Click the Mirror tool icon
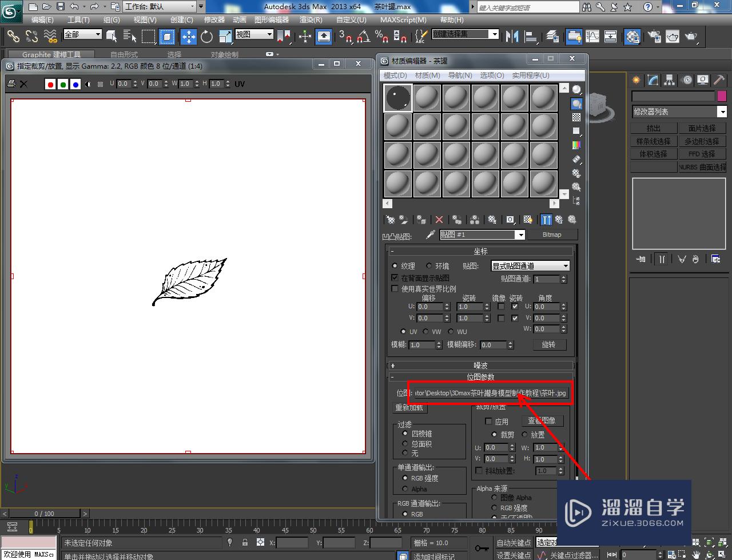This screenshot has width=732, height=560. (512, 37)
